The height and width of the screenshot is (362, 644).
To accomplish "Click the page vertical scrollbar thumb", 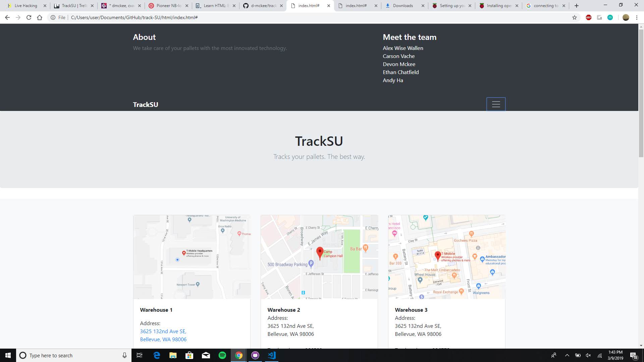I will coord(641,93).
